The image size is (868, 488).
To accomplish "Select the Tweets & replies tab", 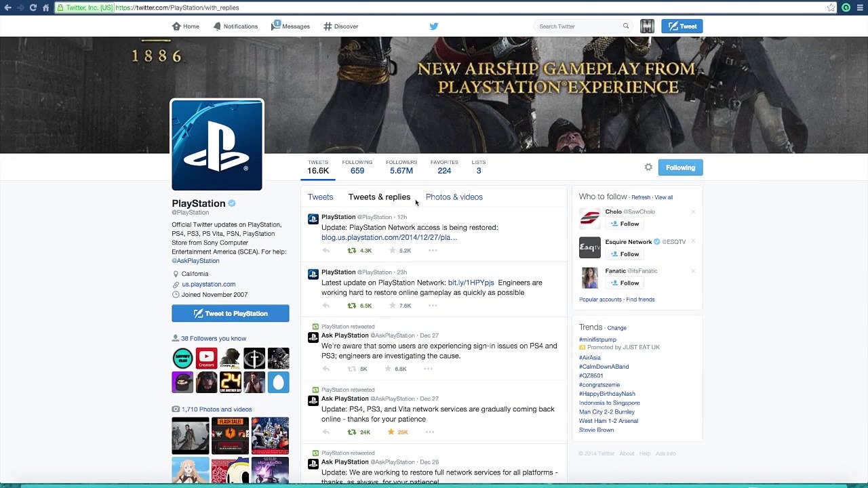I will click(379, 197).
